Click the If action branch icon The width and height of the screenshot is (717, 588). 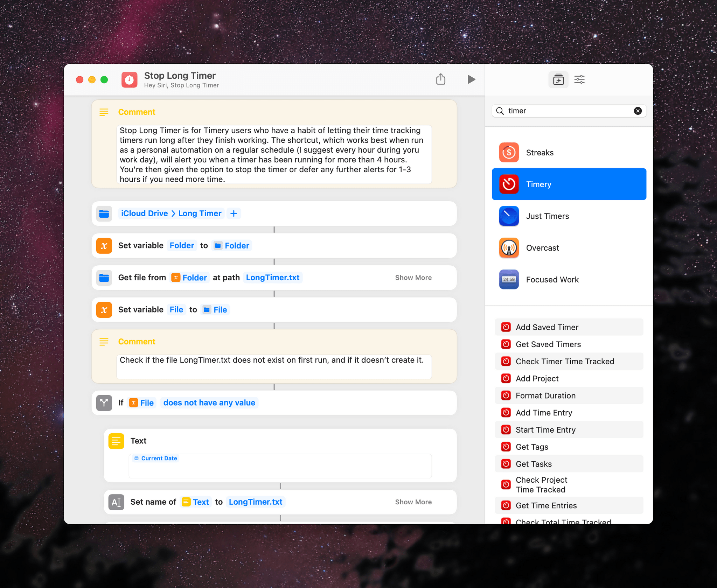(104, 403)
